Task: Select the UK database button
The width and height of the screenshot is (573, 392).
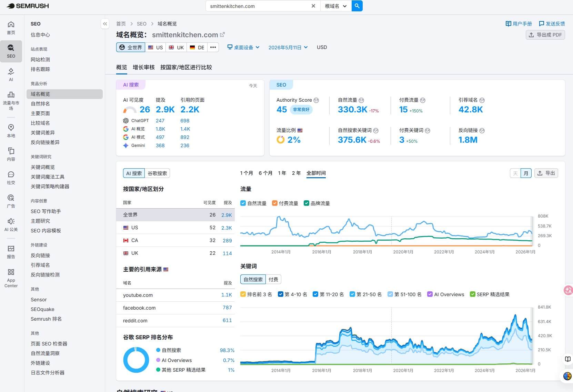Action: coord(176,47)
